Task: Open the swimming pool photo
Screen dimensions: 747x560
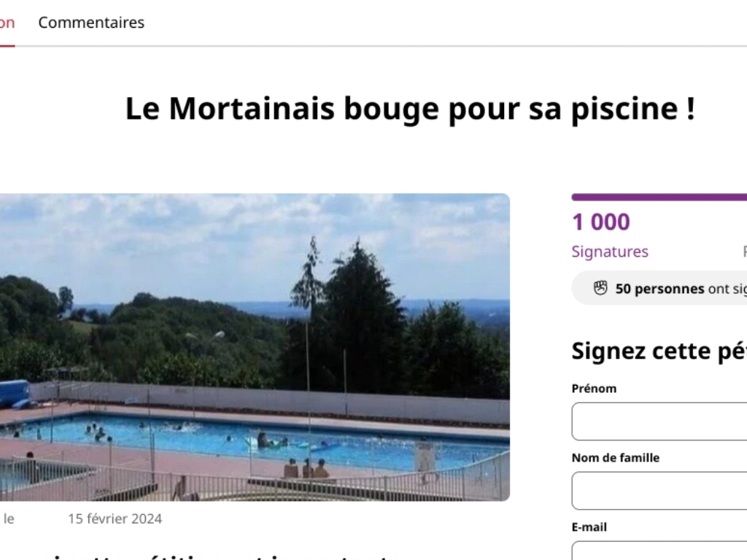Action: 255,347
